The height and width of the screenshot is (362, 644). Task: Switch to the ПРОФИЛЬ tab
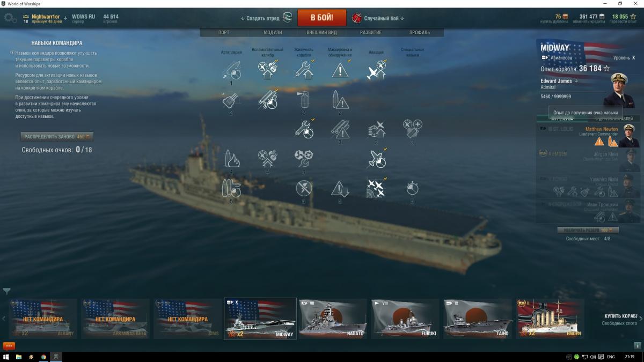420,33
